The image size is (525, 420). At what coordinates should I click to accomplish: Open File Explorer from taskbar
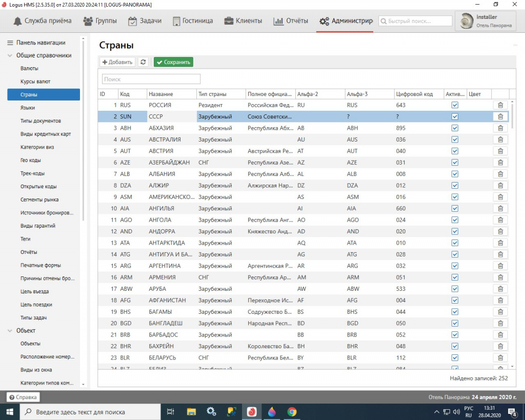(191, 412)
